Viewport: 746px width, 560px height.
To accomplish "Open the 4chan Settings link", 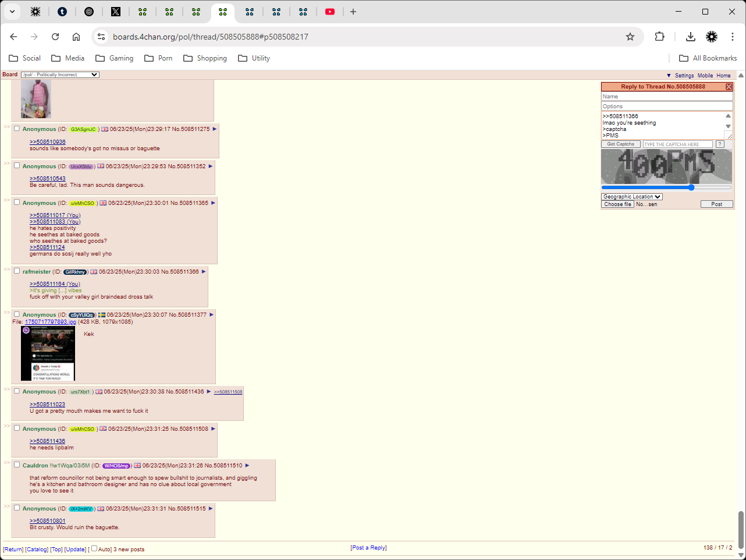I will click(x=684, y=76).
